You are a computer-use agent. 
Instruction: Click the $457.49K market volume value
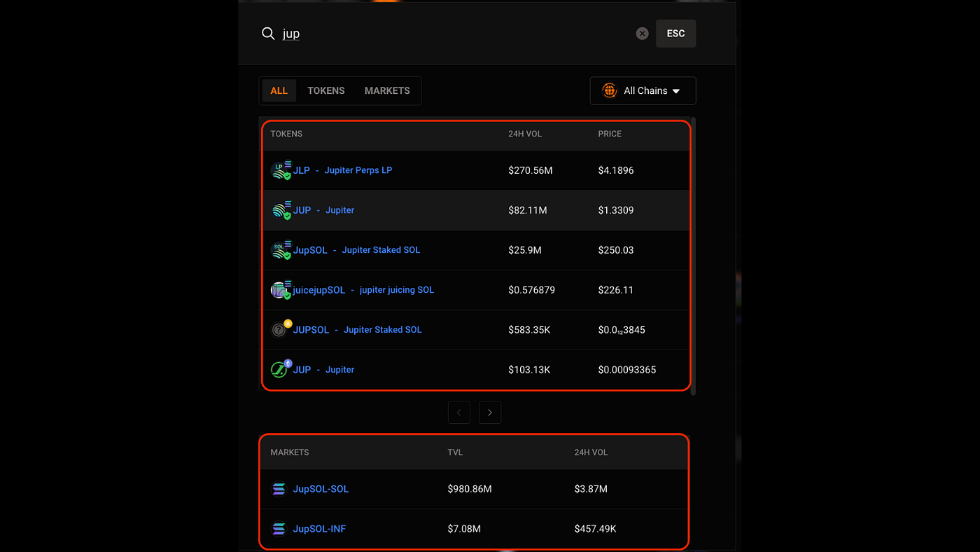tap(595, 529)
